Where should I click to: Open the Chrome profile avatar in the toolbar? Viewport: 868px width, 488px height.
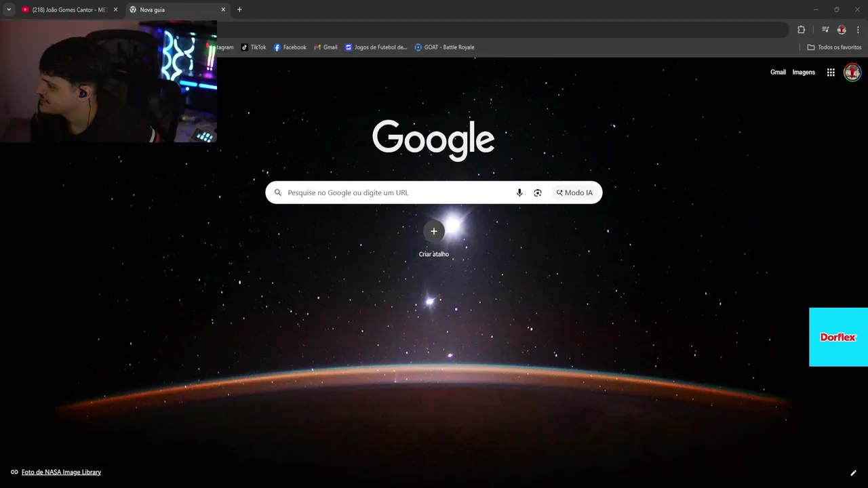[x=842, y=30]
